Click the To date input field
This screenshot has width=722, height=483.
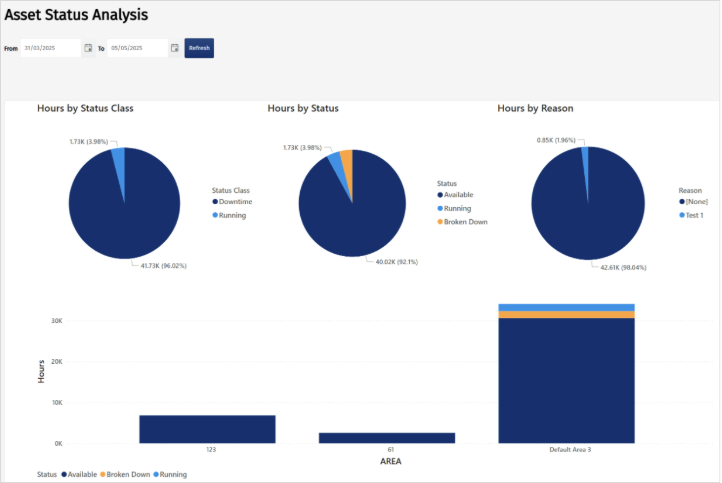point(137,48)
